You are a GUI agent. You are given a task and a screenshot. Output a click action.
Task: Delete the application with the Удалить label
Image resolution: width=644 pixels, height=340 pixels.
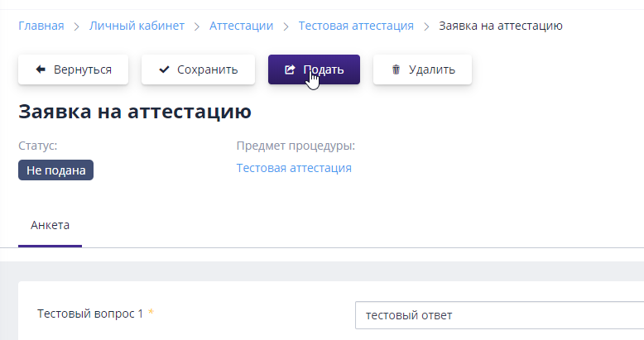click(432, 69)
